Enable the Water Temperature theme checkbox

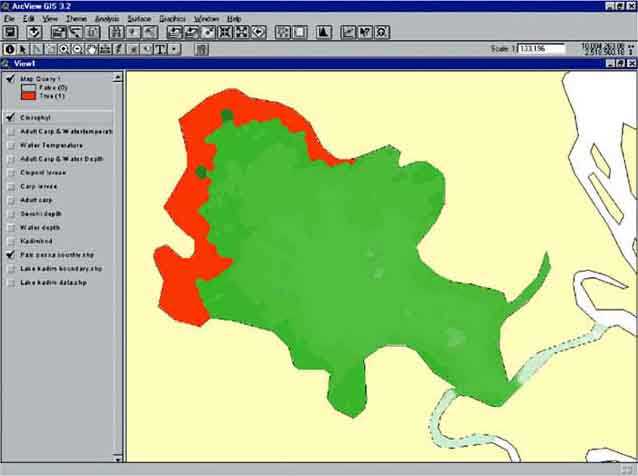11,145
